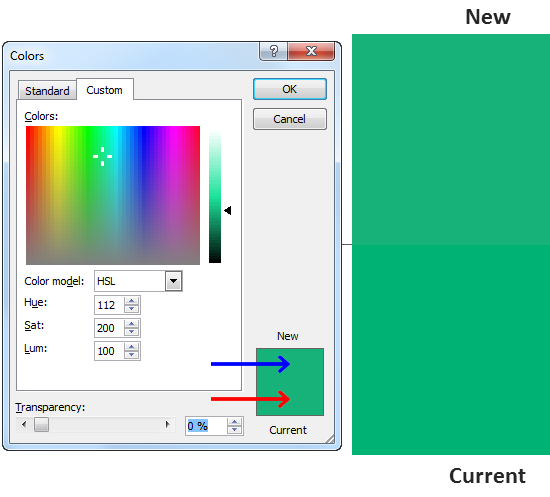Click the Sat value field

tap(109, 328)
